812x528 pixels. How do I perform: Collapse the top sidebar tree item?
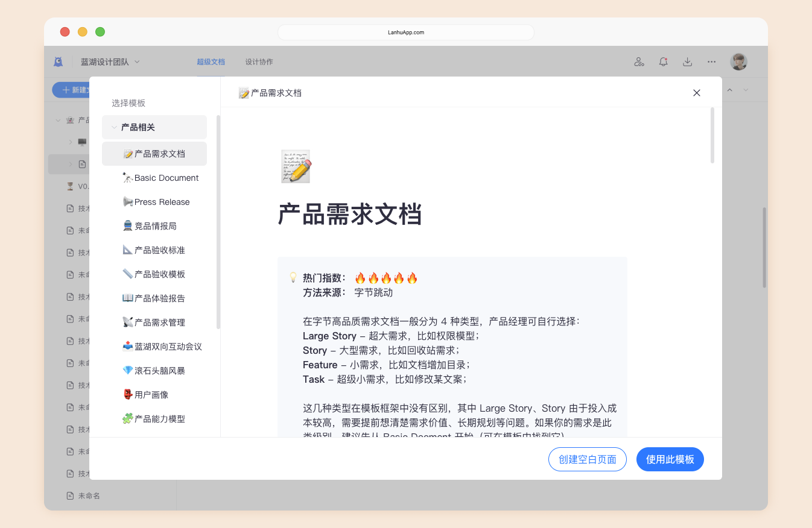(x=58, y=119)
